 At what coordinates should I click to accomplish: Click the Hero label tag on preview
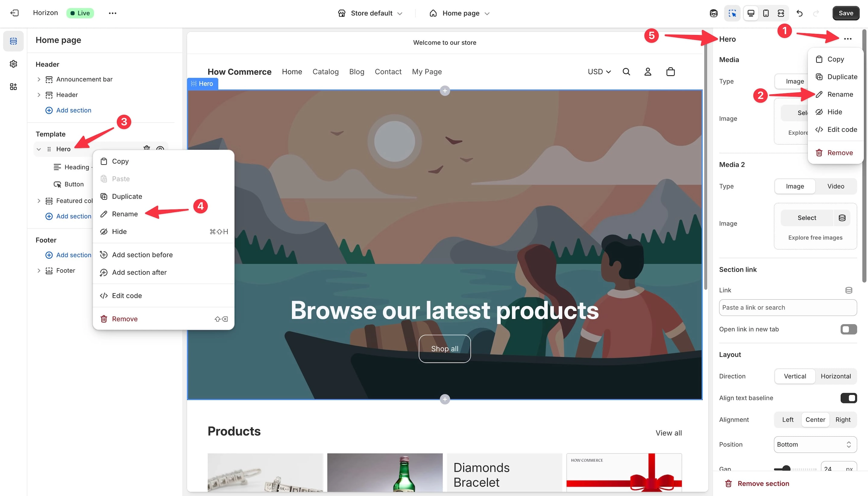click(x=203, y=84)
